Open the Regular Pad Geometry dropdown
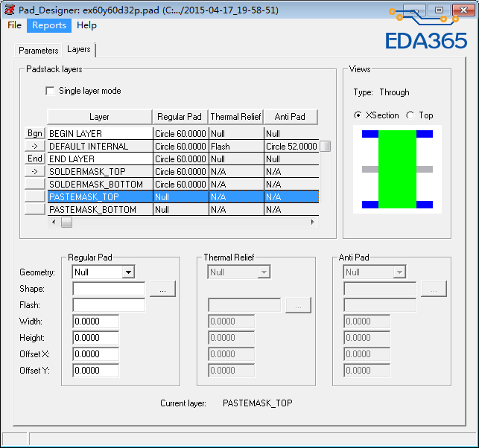The image size is (479, 448). (x=128, y=272)
